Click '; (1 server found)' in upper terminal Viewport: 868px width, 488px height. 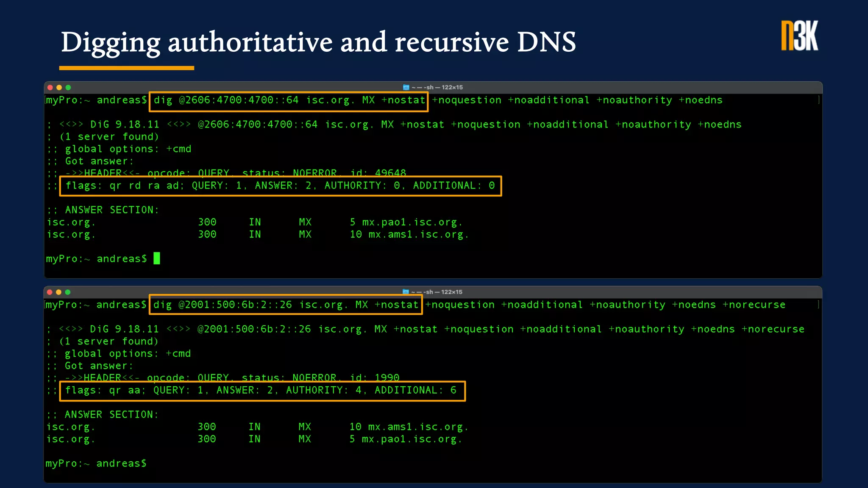(x=103, y=137)
